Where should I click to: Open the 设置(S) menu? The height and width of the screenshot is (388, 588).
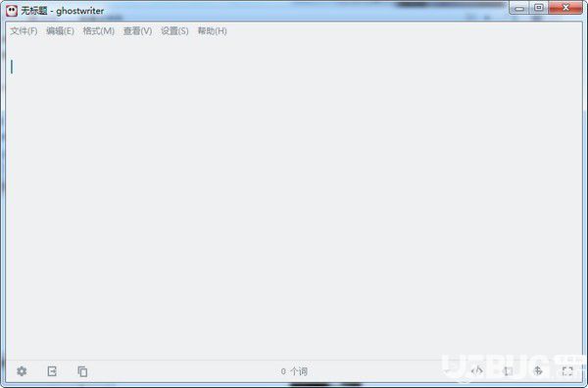click(174, 30)
